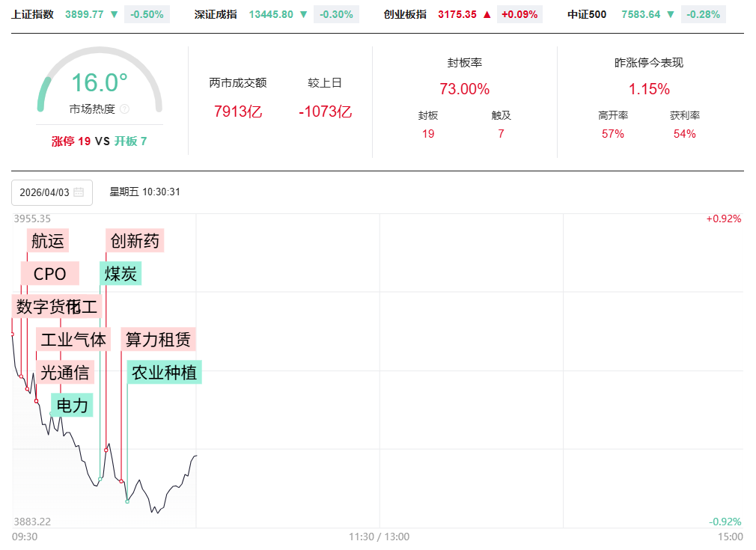Click the 创新药 sector label
The height and width of the screenshot is (550, 756).
(x=135, y=241)
